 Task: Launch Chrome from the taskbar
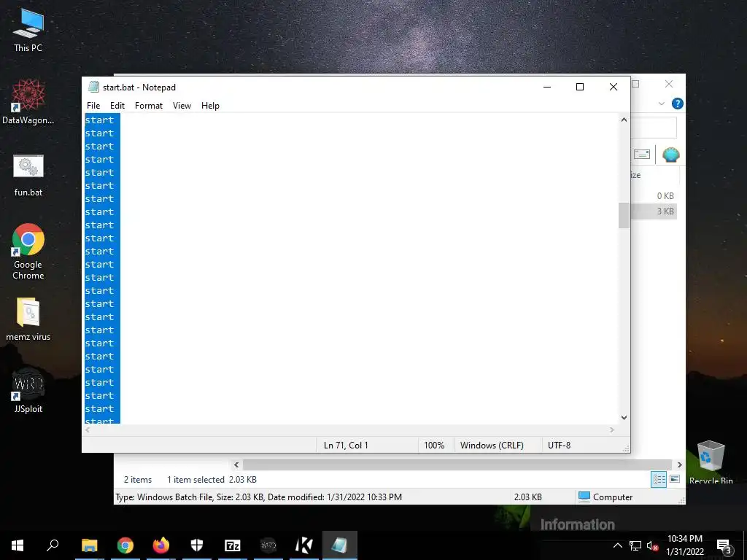point(125,545)
